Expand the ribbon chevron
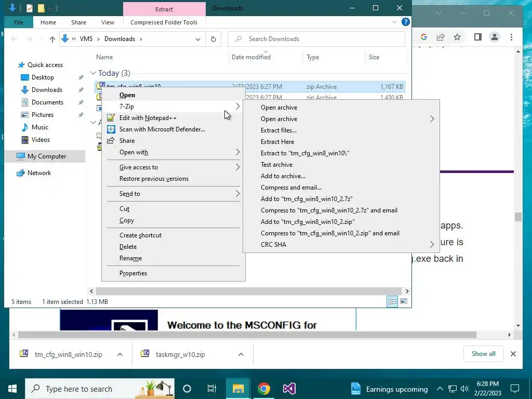 coord(394,22)
